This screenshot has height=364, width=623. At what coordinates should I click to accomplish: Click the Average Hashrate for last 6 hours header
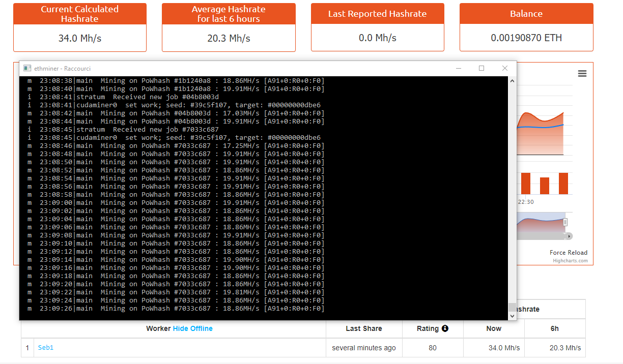click(229, 14)
